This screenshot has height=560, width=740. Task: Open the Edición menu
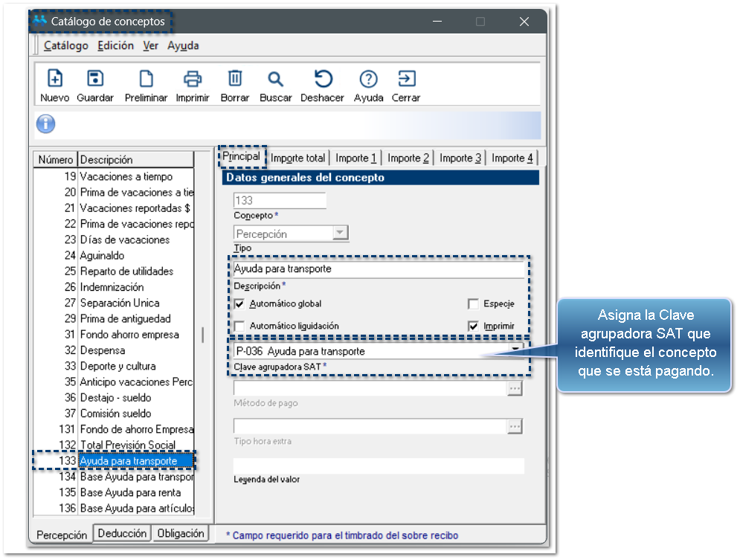(115, 45)
